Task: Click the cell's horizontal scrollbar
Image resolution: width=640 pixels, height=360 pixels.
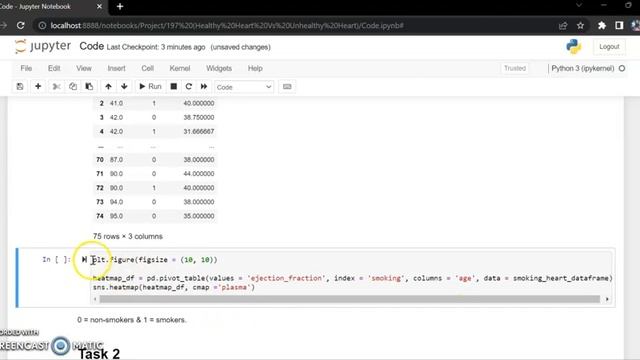Action: (350, 299)
